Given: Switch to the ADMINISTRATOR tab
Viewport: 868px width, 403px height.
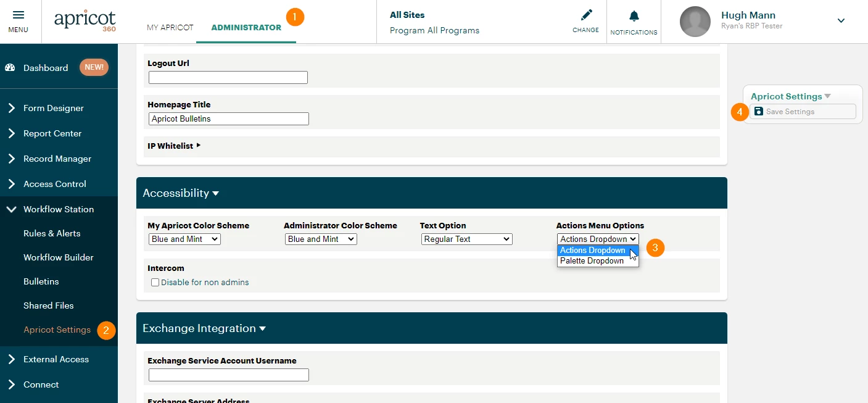Looking at the screenshot, I should pos(246,27).
